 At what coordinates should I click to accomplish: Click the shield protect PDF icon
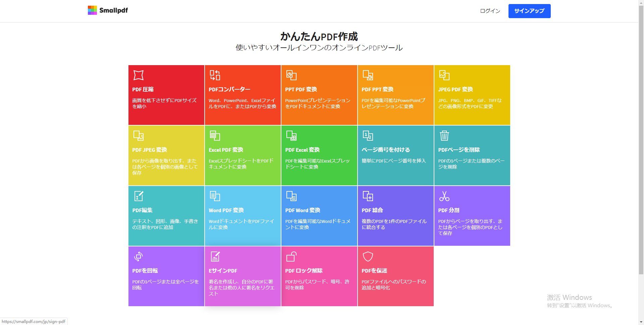pyautogui.click(x=368, y=257)
